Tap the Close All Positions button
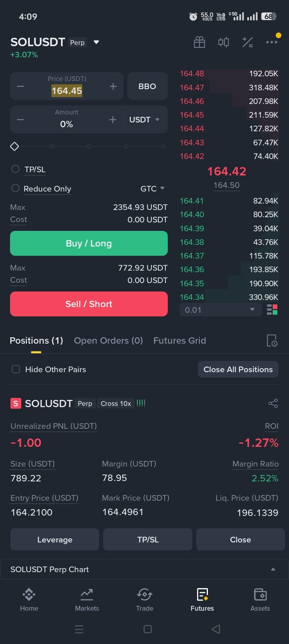The height and width of the screenshot is (644, 289). [x=238, y=369]
